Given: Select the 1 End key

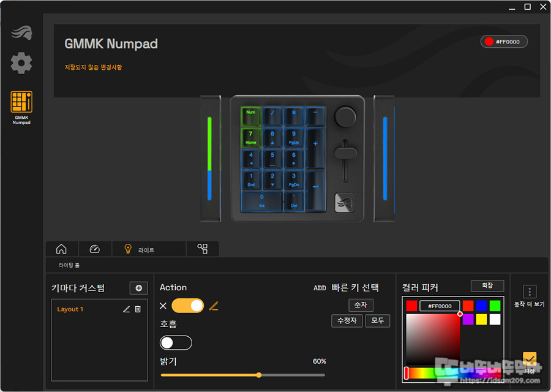Looking at the screenshot, I should (x=251, y=179).
